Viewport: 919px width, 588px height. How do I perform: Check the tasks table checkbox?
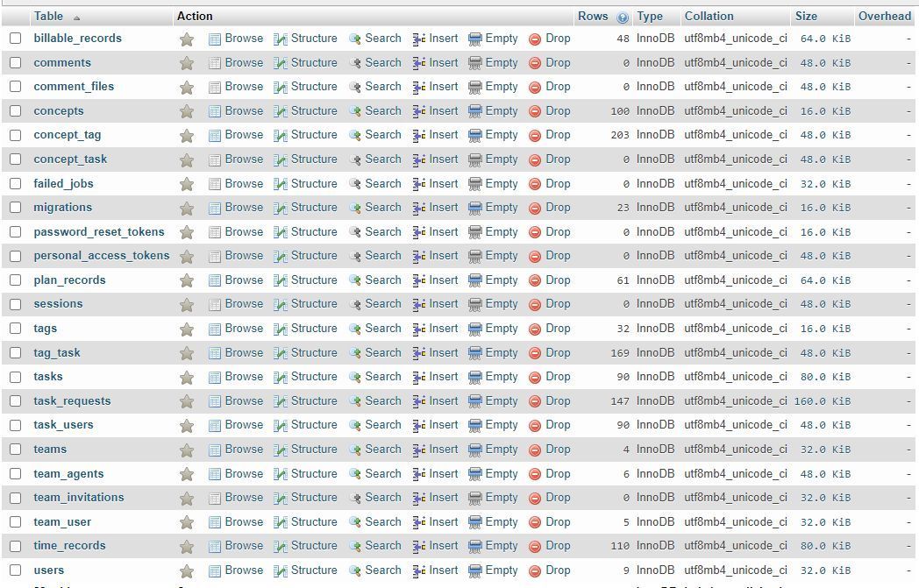pos(16,377)
